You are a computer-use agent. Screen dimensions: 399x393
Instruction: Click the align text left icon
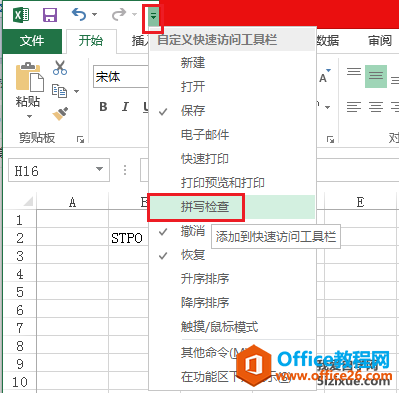pyautogui.click(x=354, y=107)
